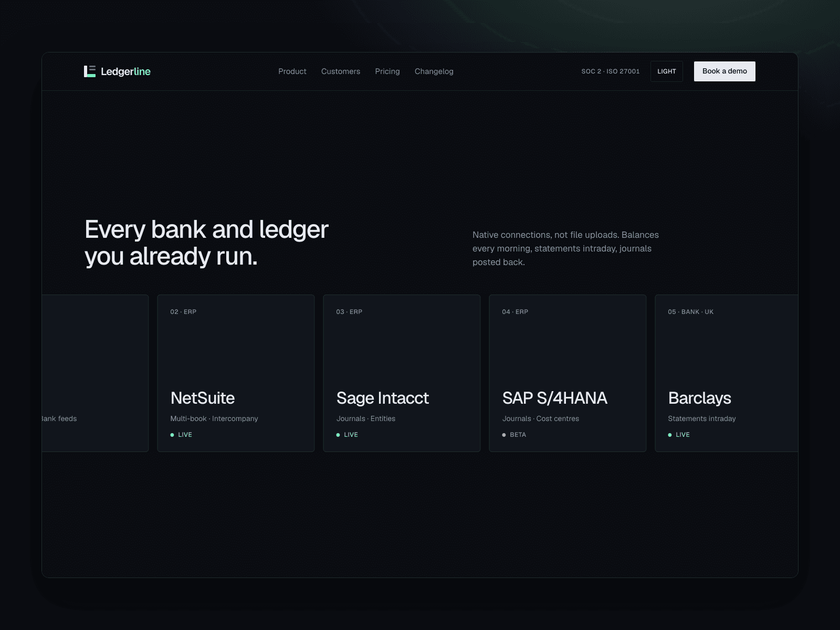Click the Ledgerline logo icon
Viewport: 840px width, 630px height.
[90, 71]
